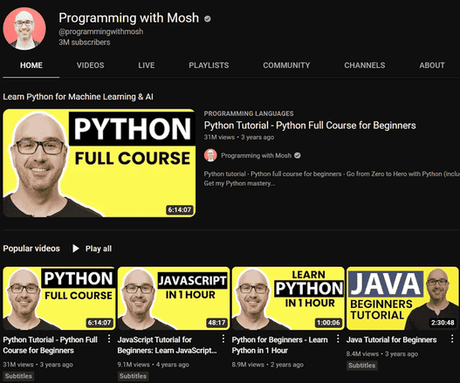Open more options for Python Tutorial video

[x=109, y=339]
